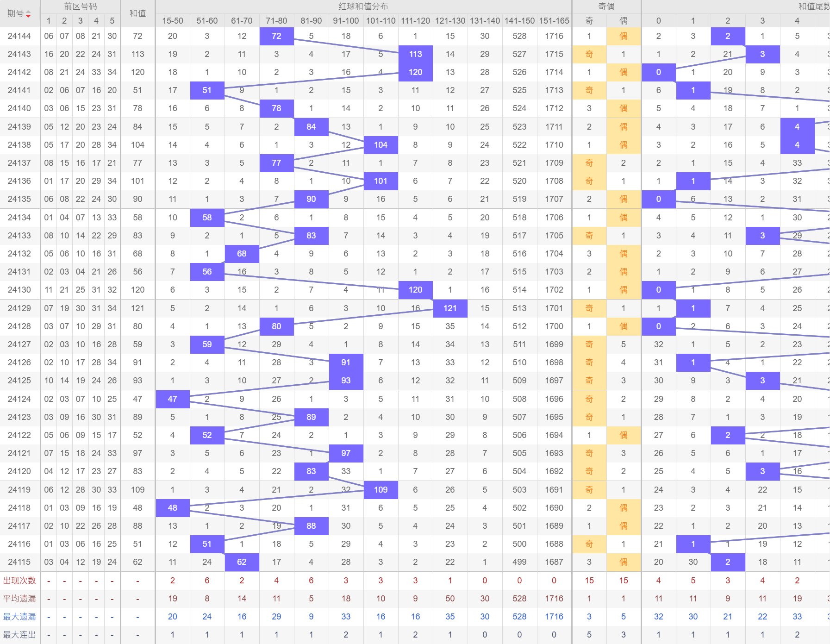
Task: Click the 出现次数 row label
Action: [x=19, y=581]
